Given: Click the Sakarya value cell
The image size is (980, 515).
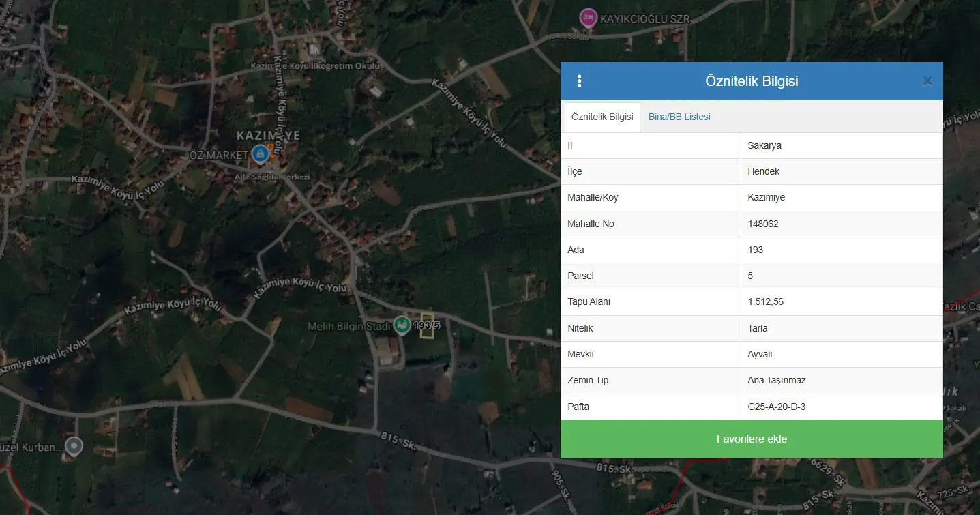Looking at the screenshot, I should point(842,146).
